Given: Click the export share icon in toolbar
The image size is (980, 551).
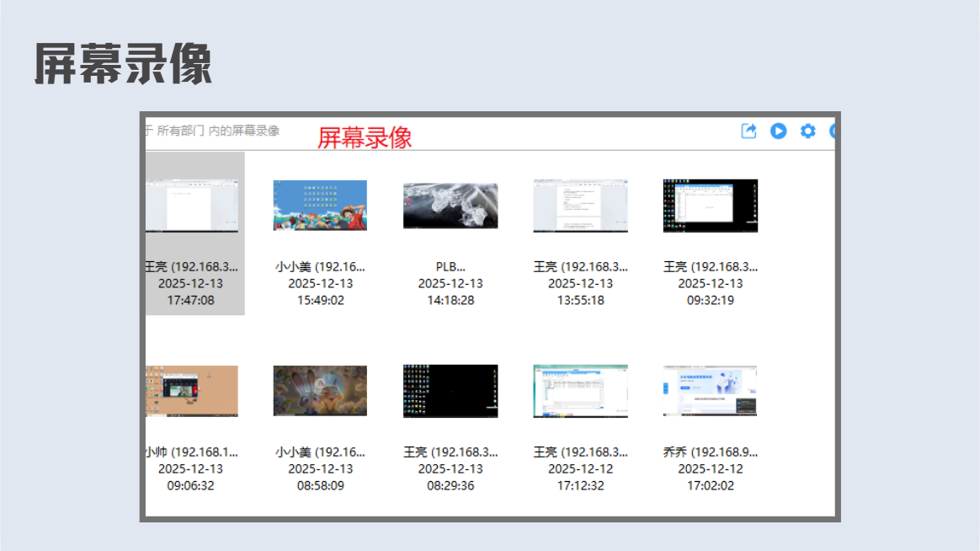Looking at the screenshot, I should point(748,131).
